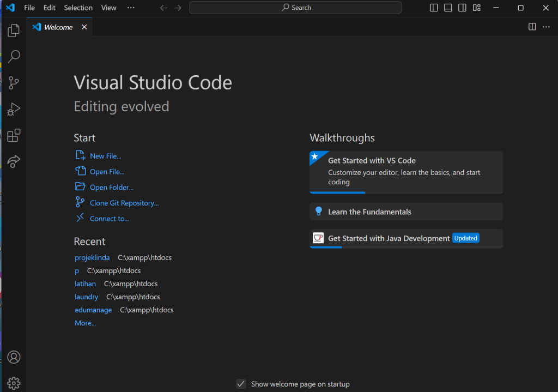Expand More... recent projects list
The height and width of the screenshot is (392, 558).
click(x=85, y=323)
